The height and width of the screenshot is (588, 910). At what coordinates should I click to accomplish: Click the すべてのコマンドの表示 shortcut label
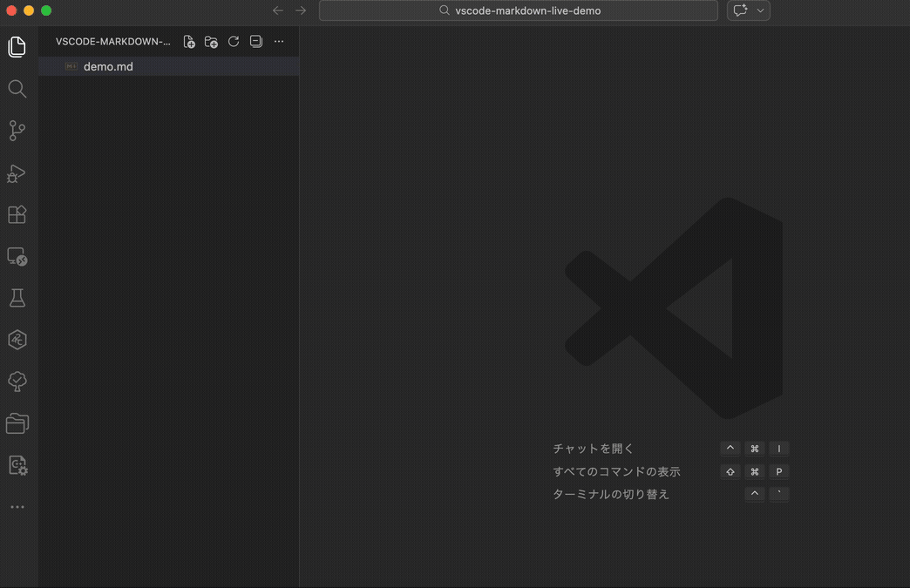[x=616, y=471]
